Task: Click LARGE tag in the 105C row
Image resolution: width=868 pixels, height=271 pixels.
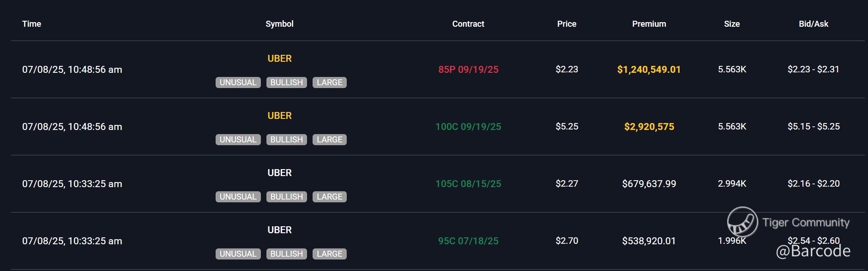Action: [x=329, y=197]
